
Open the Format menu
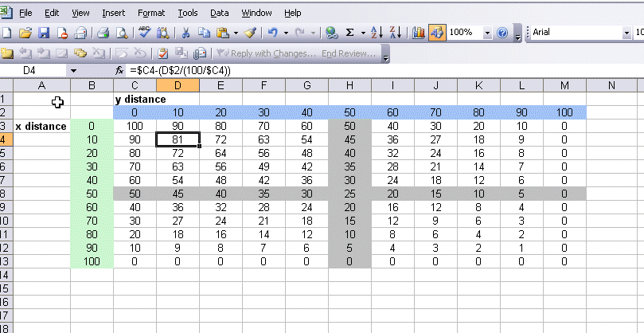(151, 13)
